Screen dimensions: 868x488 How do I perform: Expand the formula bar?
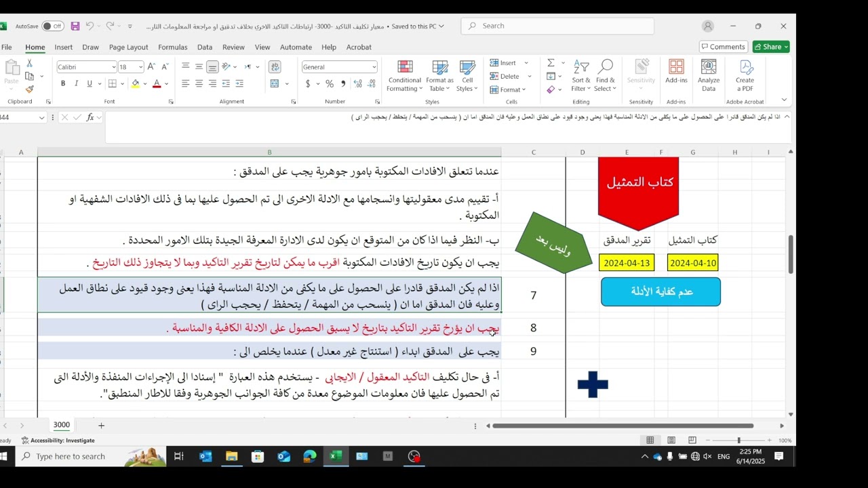point(787,117)
